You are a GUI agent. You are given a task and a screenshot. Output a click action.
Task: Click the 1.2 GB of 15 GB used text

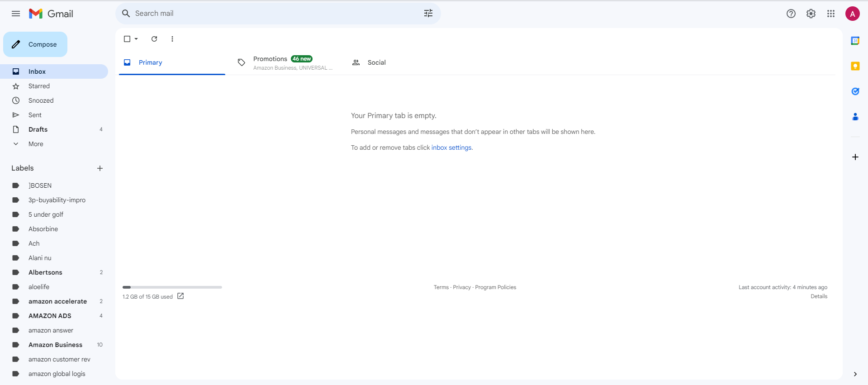tap(147, 297)
